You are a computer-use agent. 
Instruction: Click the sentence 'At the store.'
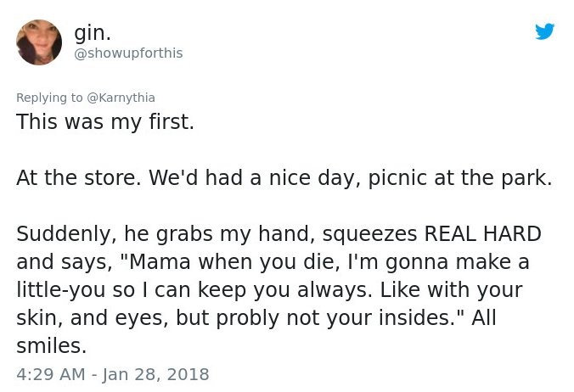click(79, 178)
